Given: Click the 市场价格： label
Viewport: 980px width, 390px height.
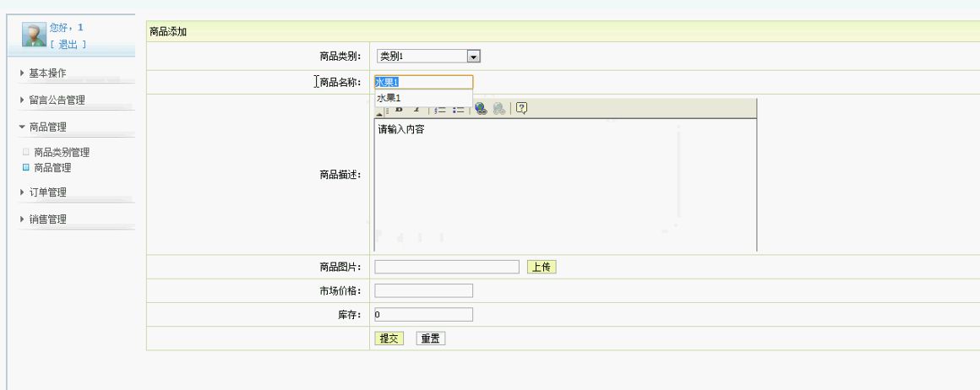Looking at the screenshot, I should click(340, 290).
